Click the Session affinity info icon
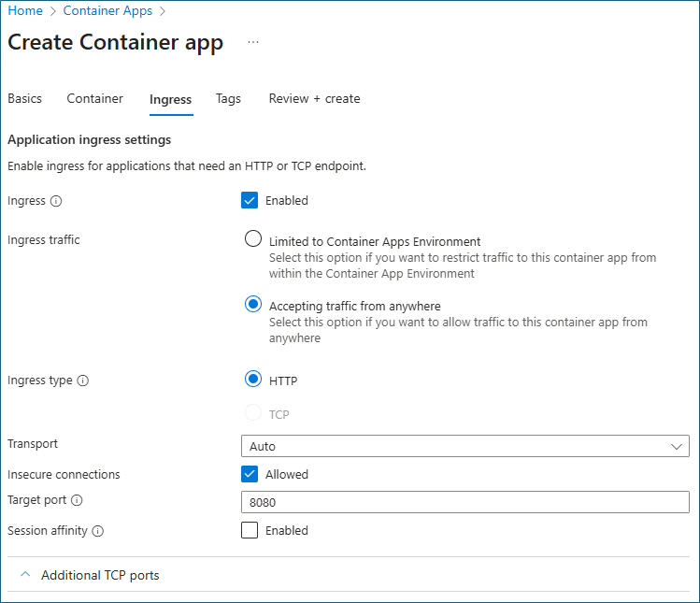The height and width of the screenshot is (603, 700). pyautogui.click(x=98, y=531)
